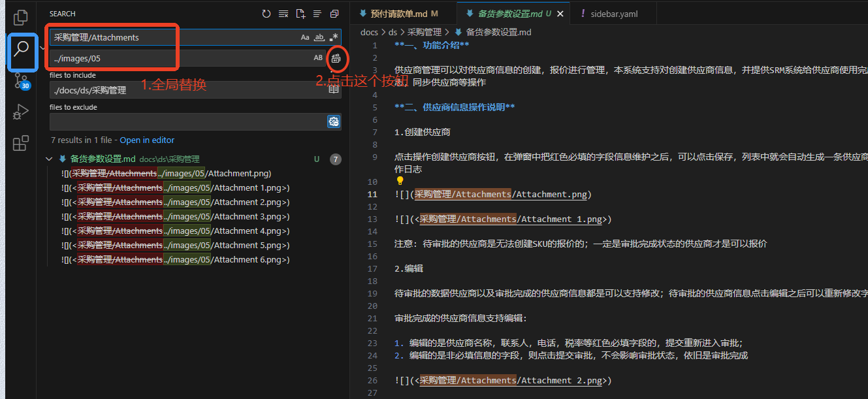This screenshot has width=868, height=399.
Task: Click the files to include input field
Action: tap(186, 90)
